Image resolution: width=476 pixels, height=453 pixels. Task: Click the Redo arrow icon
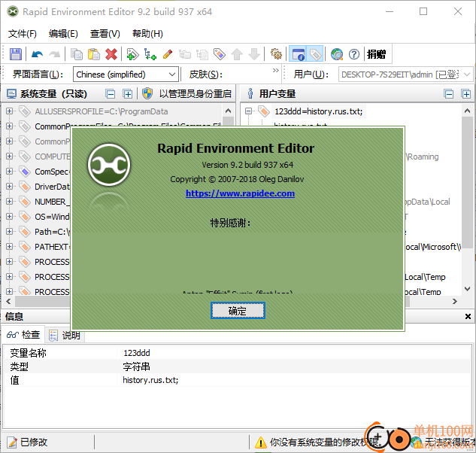[55, 54]
